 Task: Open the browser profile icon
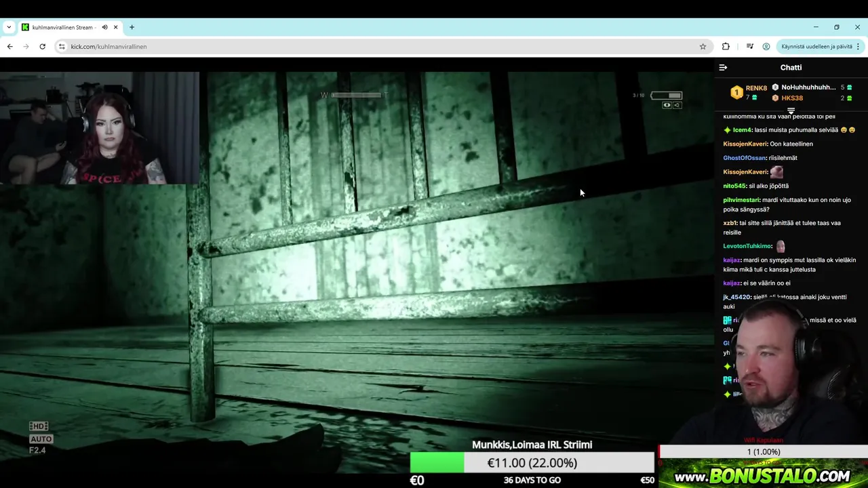(x=766, y=47)
